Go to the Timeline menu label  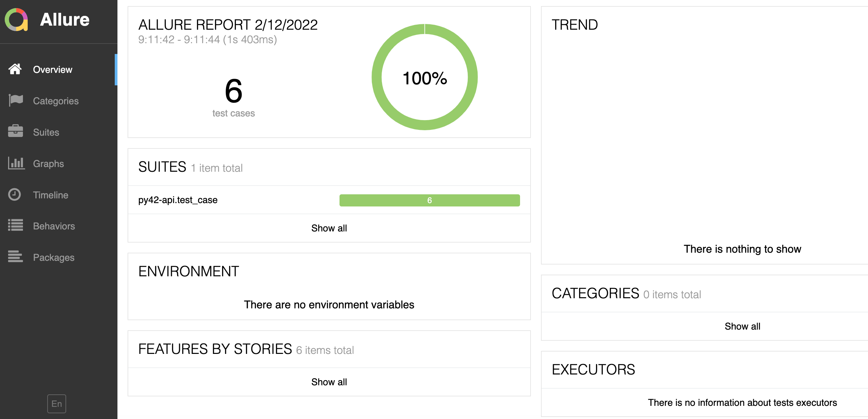click(x=51, y=195)
